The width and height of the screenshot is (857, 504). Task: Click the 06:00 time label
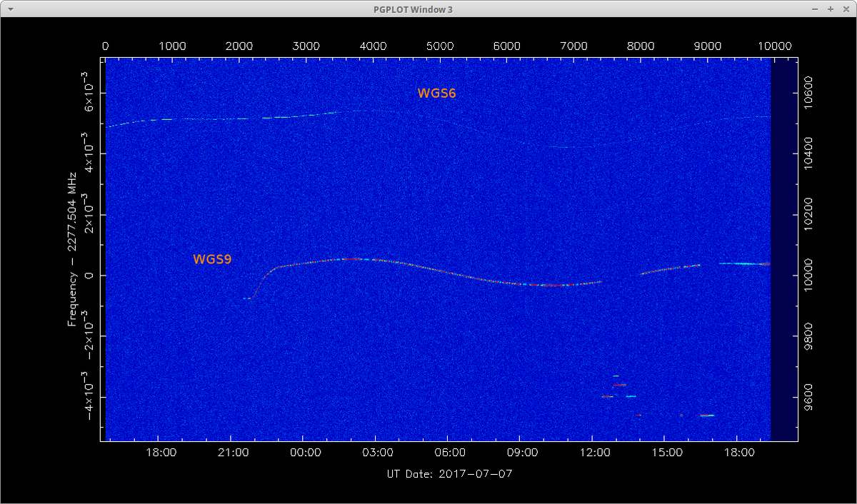click(x=451, y=452)
